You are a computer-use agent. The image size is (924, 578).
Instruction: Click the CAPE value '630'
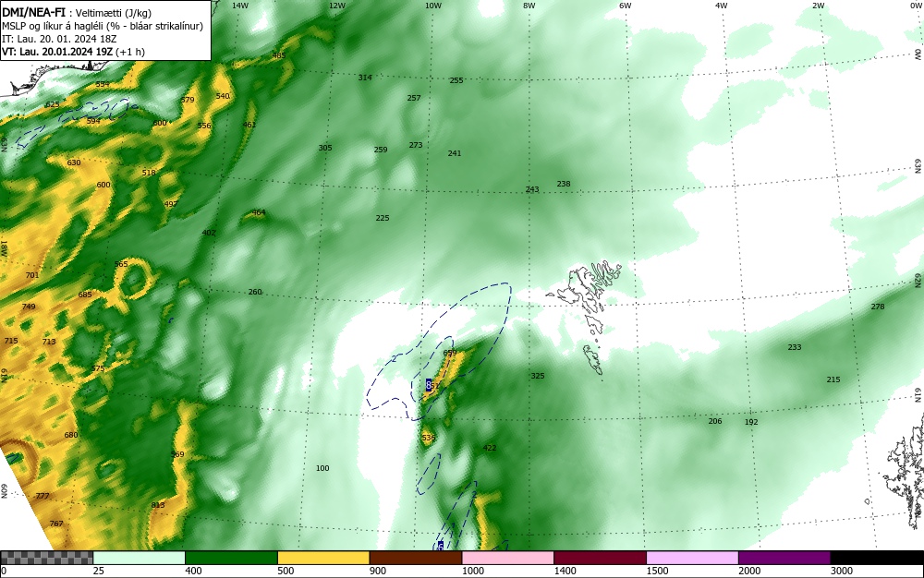(74, 163)
